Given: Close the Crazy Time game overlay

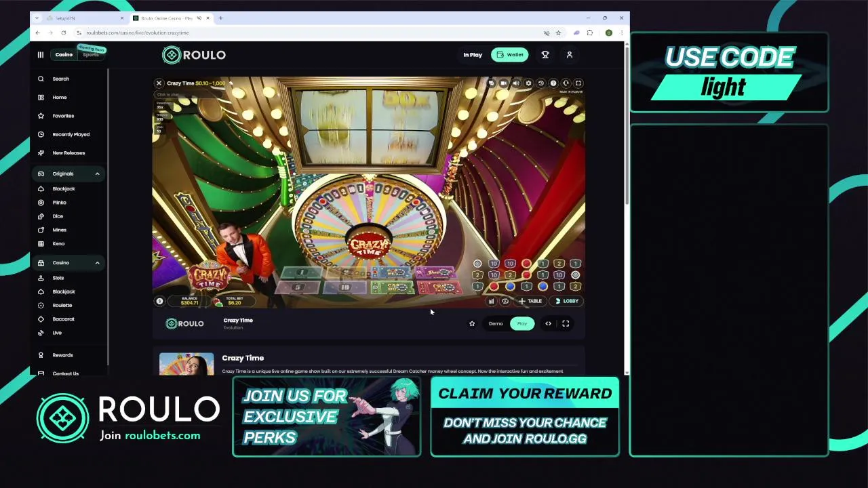Looking at the screenshot, I should (x=159, y=83).
